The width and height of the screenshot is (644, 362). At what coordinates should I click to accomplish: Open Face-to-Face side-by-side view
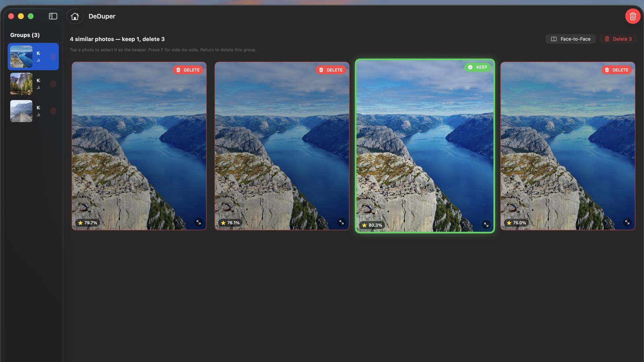pos(570,39)
